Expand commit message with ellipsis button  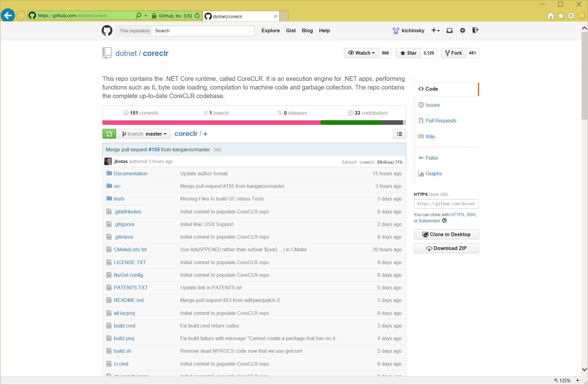(x=217, y=150)
